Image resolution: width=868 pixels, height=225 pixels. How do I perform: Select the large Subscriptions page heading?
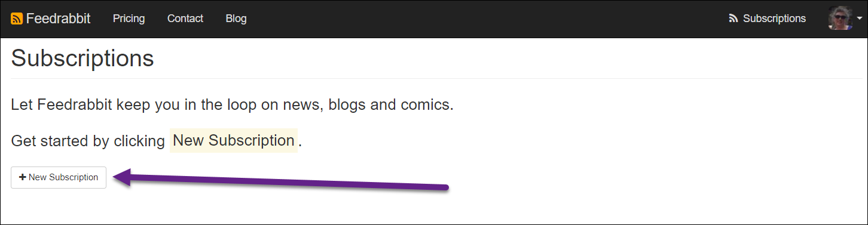click(82, 58)
